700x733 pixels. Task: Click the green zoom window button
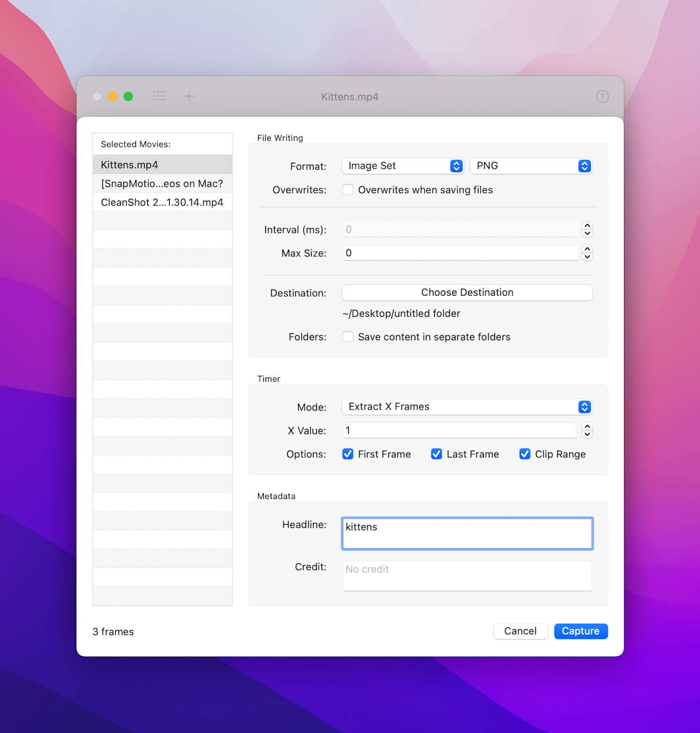coord(128,97)
